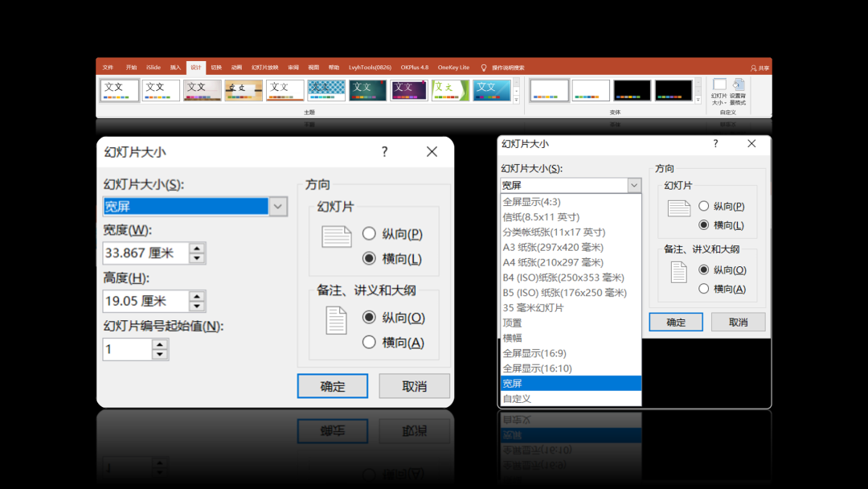This screenshot has height=489, width=868.
Task: Open the 幻灯片放映 ribbon tab
Action: point(264,68)
